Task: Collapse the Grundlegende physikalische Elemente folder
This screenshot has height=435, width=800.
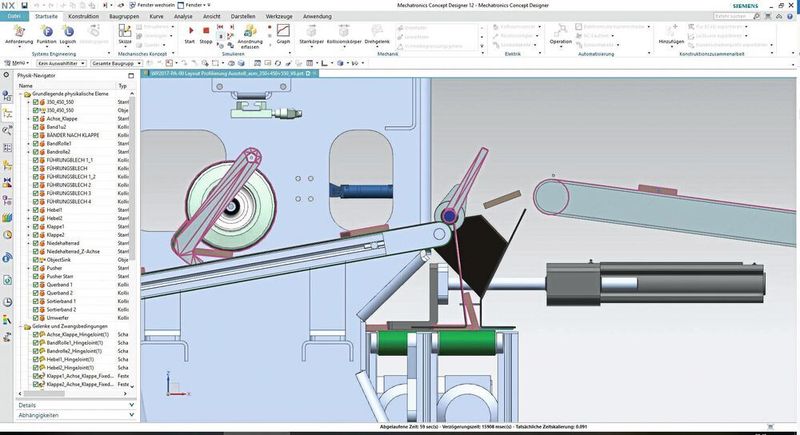Action: pos(21,94)
